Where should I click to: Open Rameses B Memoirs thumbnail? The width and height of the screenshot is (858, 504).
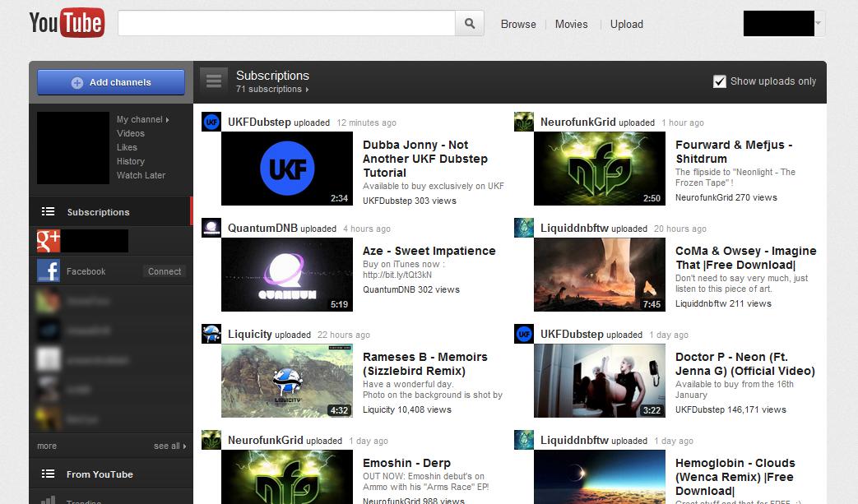pyautogui.click(x=287, y=381)
